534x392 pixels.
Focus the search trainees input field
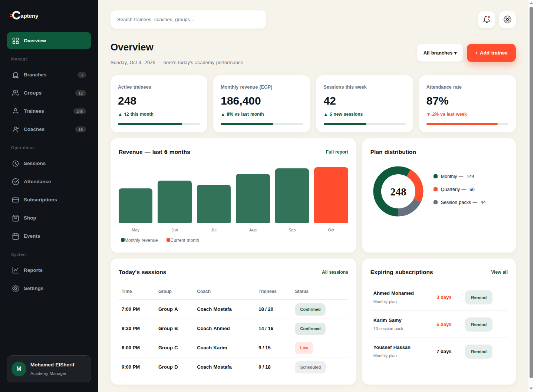point(188,20)
